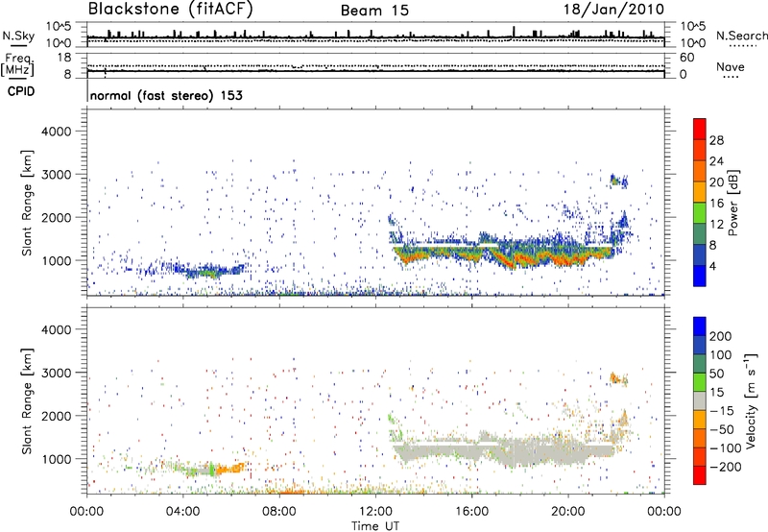The width and height of the screenshot is (768, 532).
Task: Click the '4' value on Power scale
Action: (712, 266)
